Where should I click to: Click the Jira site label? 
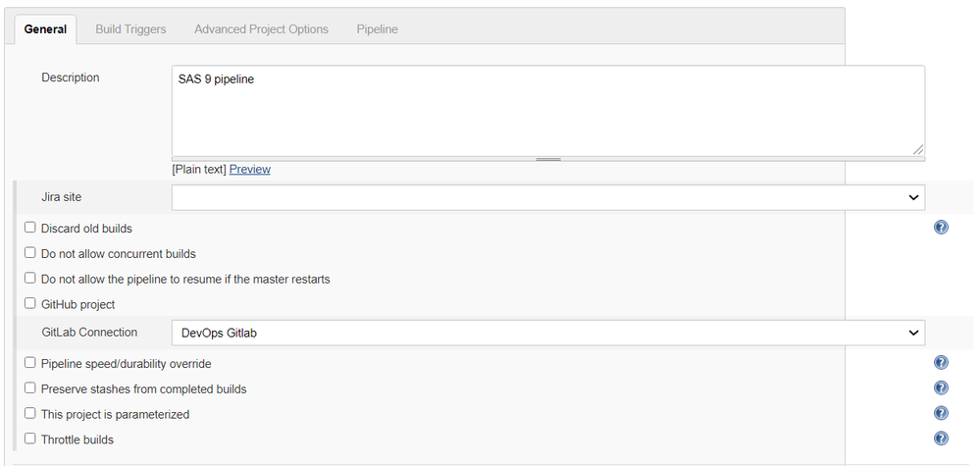click(x=61, y=197)
